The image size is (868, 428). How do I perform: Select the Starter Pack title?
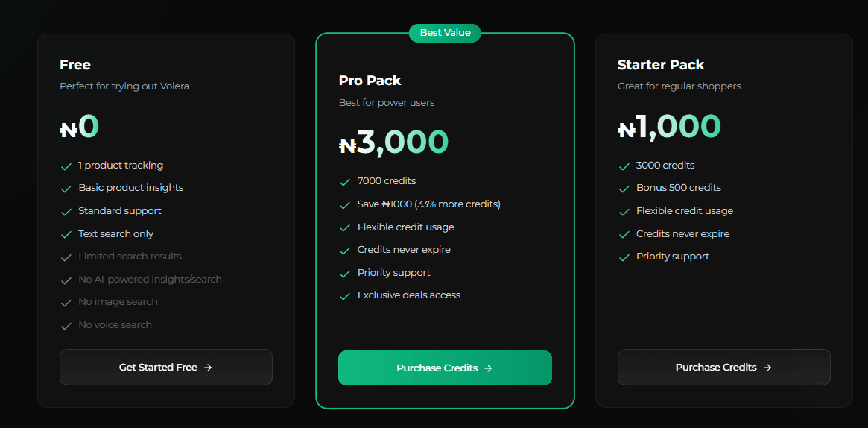[661, 65]
